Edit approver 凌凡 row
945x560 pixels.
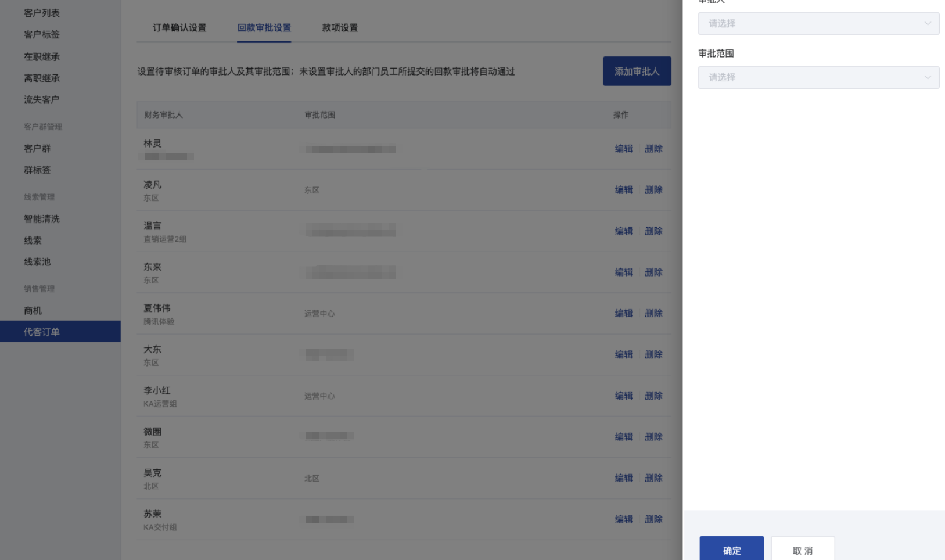coord(624,190)
